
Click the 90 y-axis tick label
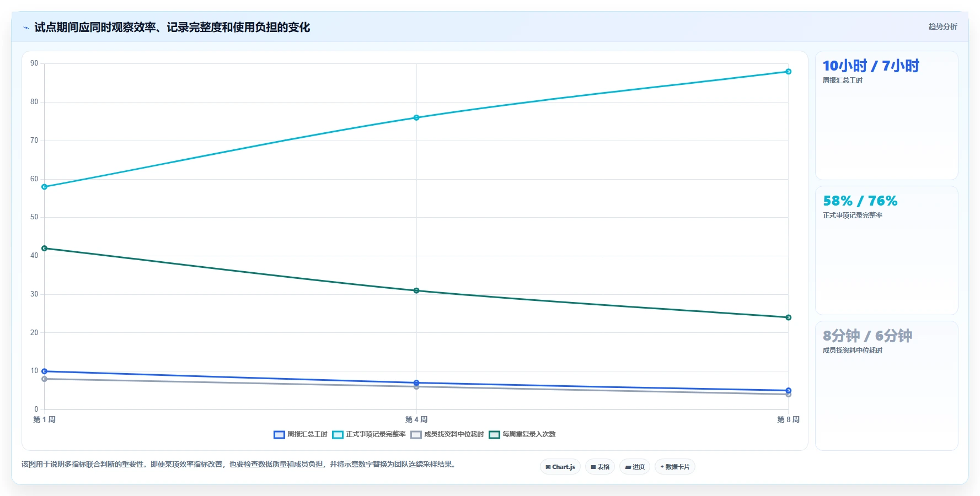tap(34, 63)
